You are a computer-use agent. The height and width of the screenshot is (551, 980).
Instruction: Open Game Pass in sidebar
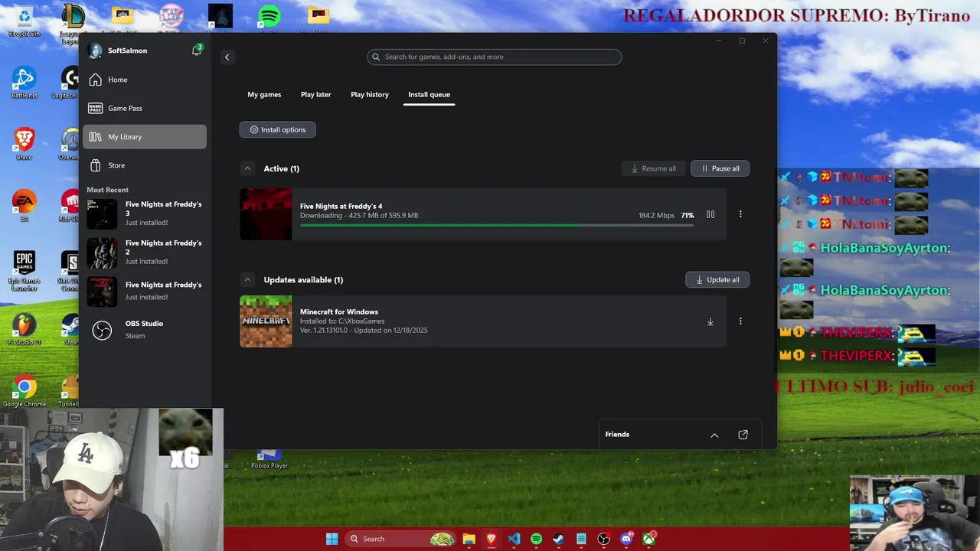145,108
